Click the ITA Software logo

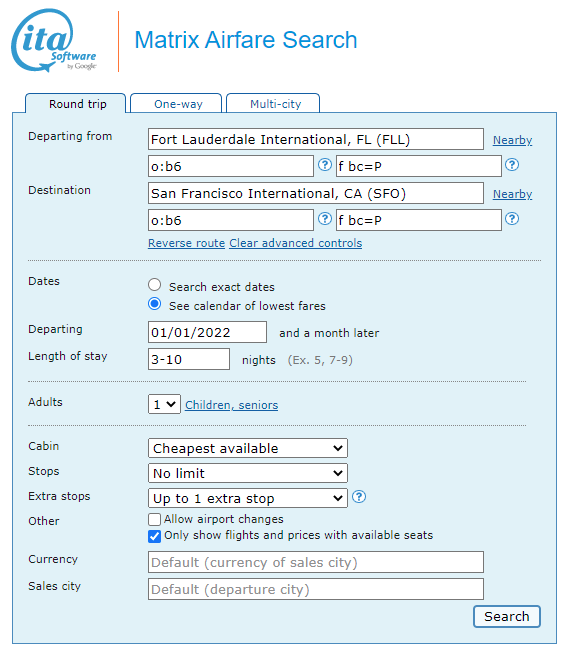pyautogui.click(x=54, y=41)
